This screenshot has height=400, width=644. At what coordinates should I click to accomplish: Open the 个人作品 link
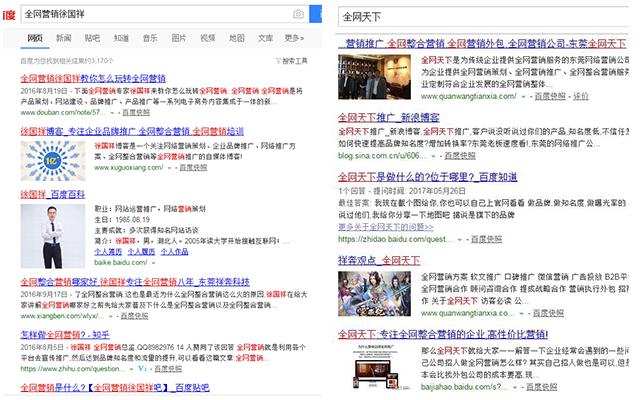[x=174, y=251]
